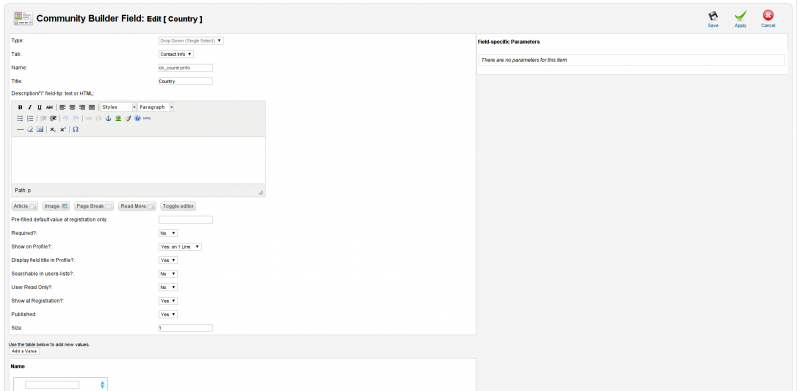Click the Pre-filled default value field
Image resolution: width=800 pixels, height=391 pixels.
(185, 220)
